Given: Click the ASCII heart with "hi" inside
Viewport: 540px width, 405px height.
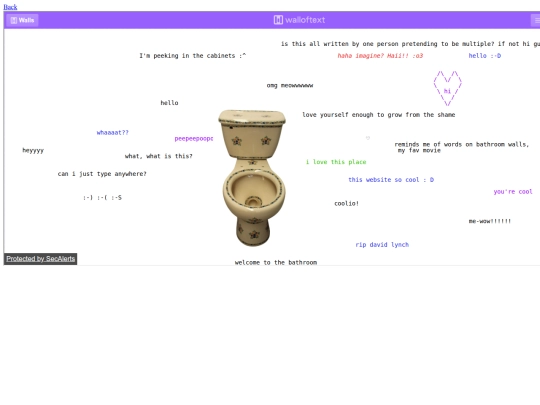Looking at the screenshot, I should pos(447,88).
